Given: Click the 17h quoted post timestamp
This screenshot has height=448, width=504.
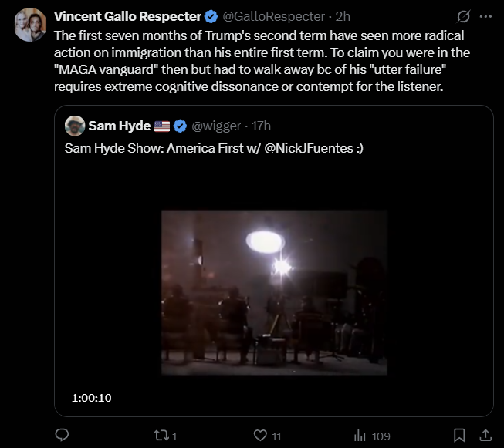Looking at the screenshot, I should (x=262, y=126).
